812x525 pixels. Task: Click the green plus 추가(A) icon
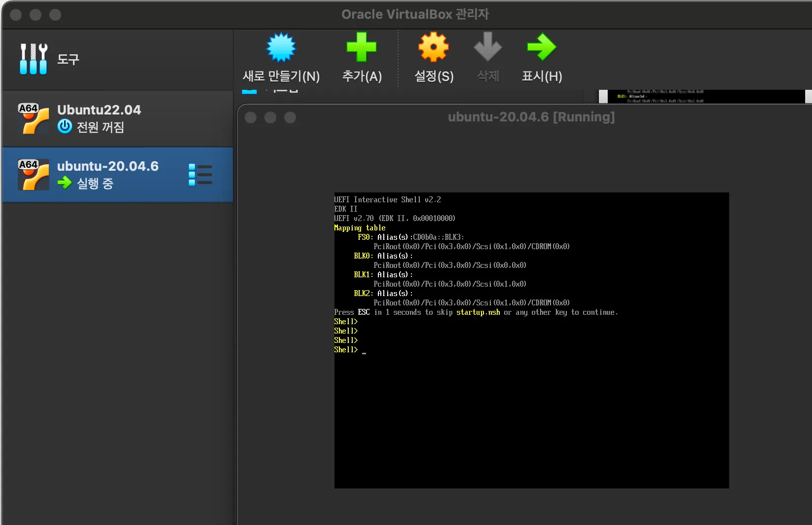point(362,47)
